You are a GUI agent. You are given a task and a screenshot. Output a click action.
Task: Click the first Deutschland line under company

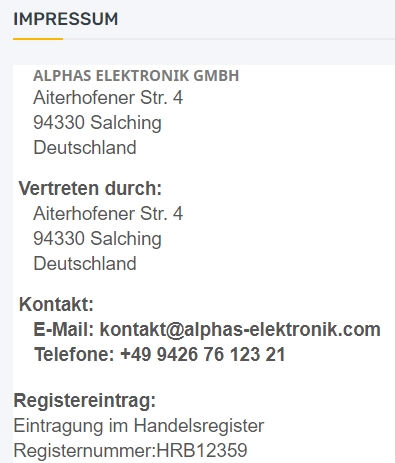pyautogui.click(x=85, y=147)
